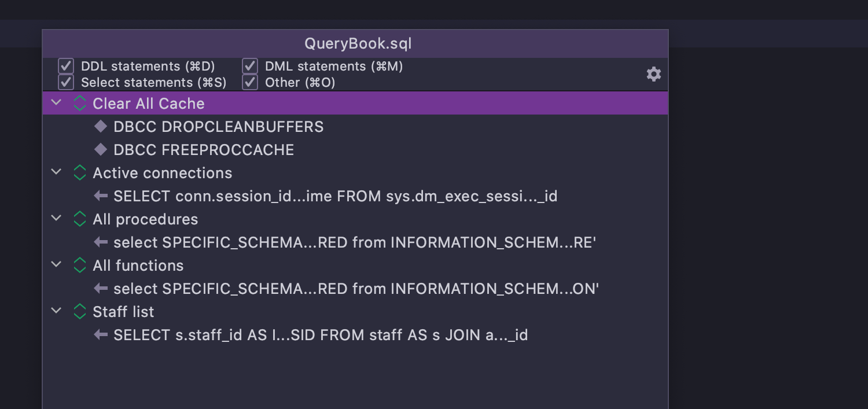This screenshot has height=409, width=868.
Task: Click the DML statements (⌘M) label
Action: (x=334, y=67)
